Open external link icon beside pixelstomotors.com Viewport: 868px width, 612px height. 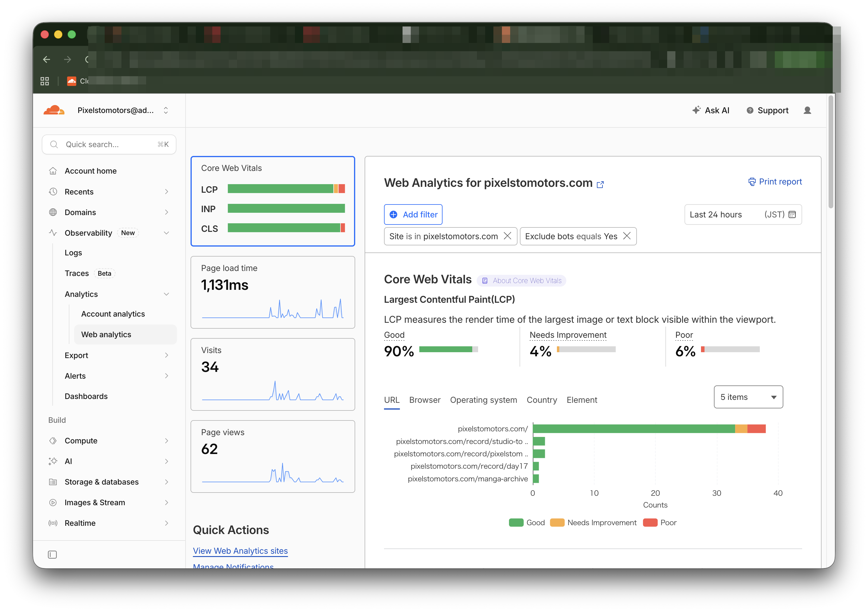pyautogui.click(x=600, y=184)
